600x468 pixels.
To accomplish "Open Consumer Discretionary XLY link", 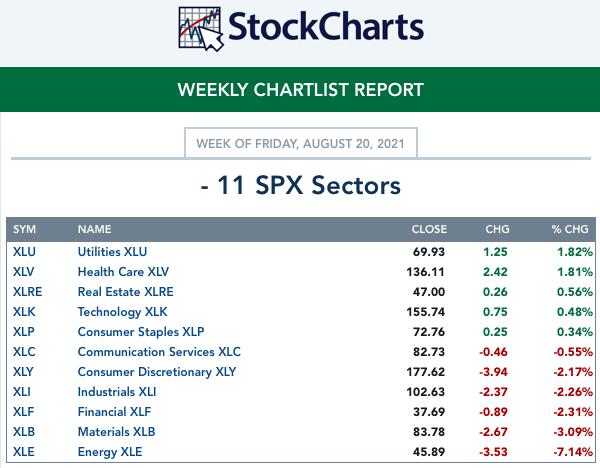I will pos(157,372).
